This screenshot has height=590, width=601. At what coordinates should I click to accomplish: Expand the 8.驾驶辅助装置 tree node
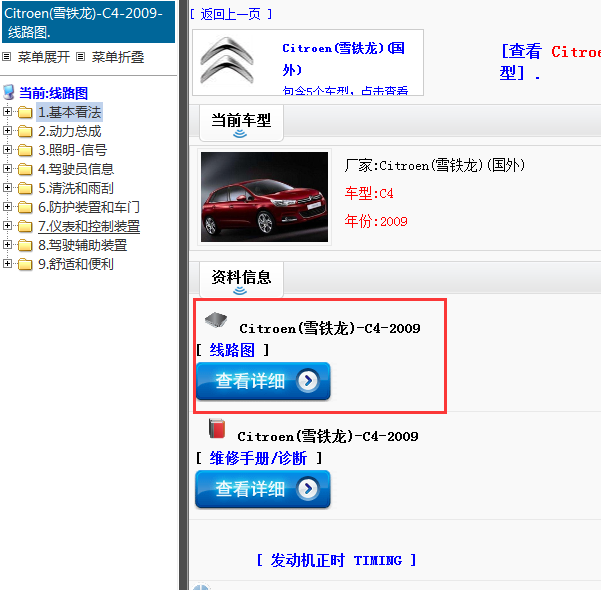pos(7,245)
